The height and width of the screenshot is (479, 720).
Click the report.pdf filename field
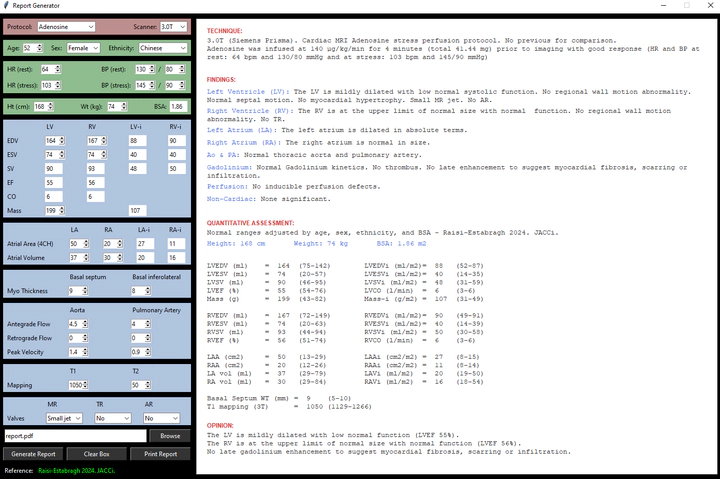click(x=76, y=436)
